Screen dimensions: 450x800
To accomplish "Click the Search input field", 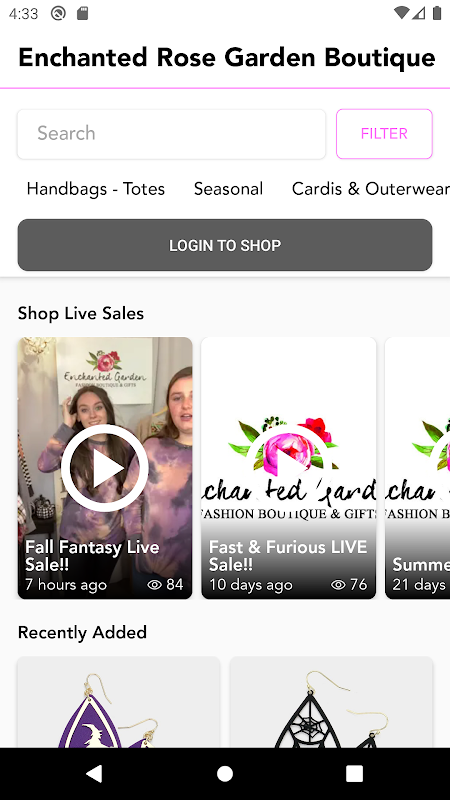I will tap(171, 134).
